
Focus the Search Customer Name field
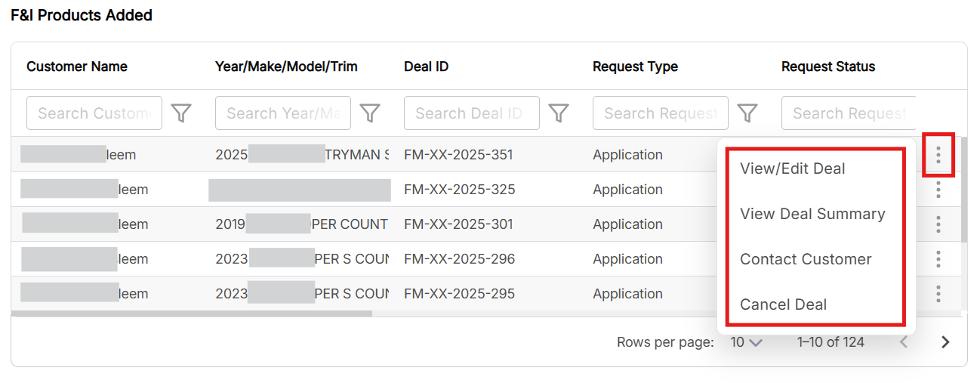coord(94,113)
